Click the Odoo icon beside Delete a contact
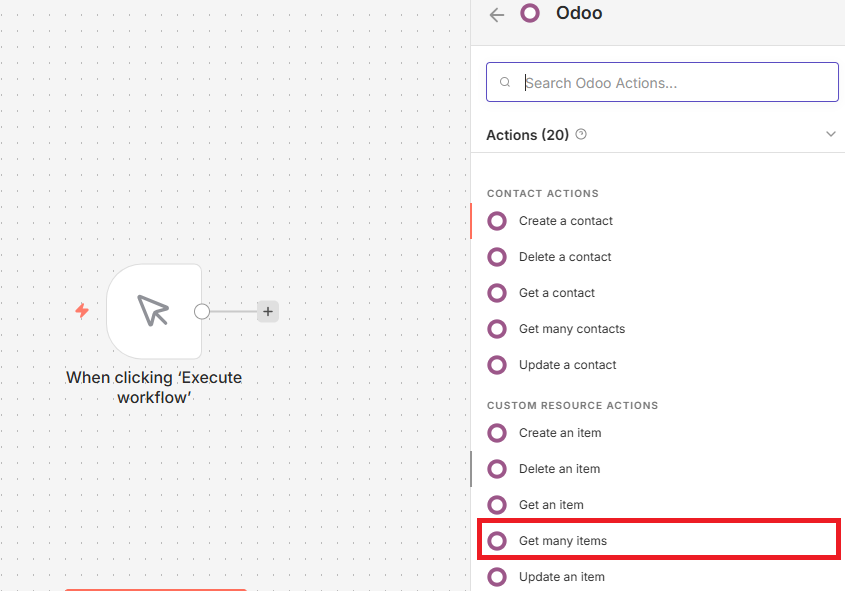Screen dimensions: 845x591 click(497, 257)
